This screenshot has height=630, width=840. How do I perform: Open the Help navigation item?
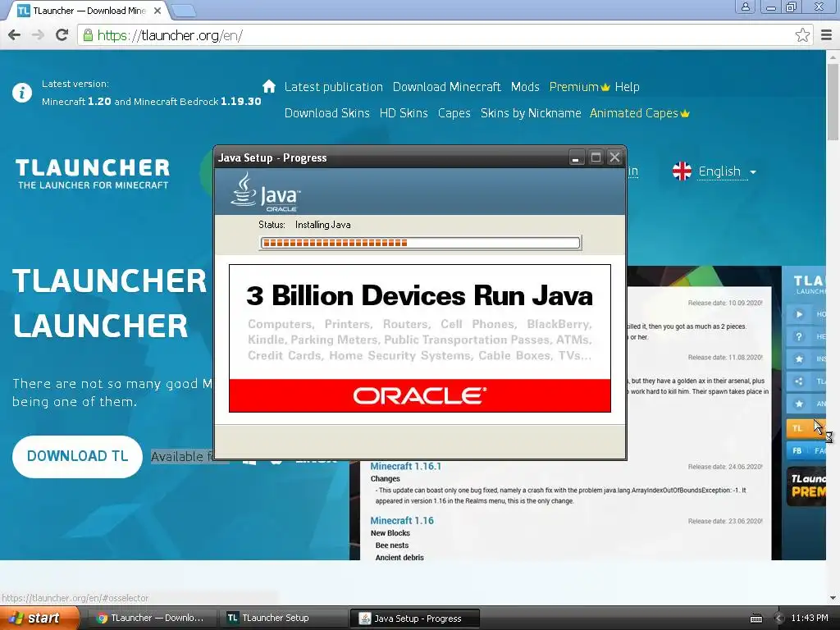(627, 87)
